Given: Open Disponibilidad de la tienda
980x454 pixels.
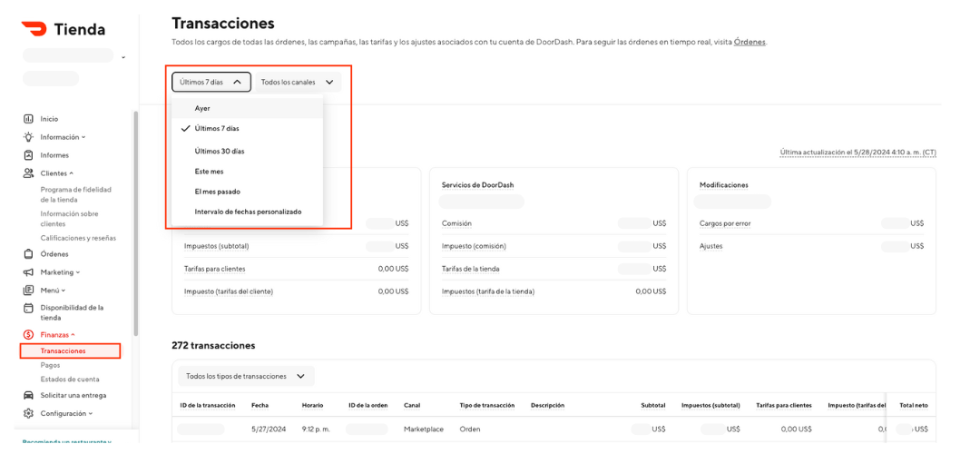Looking at the screenshot, I should 72,312.
